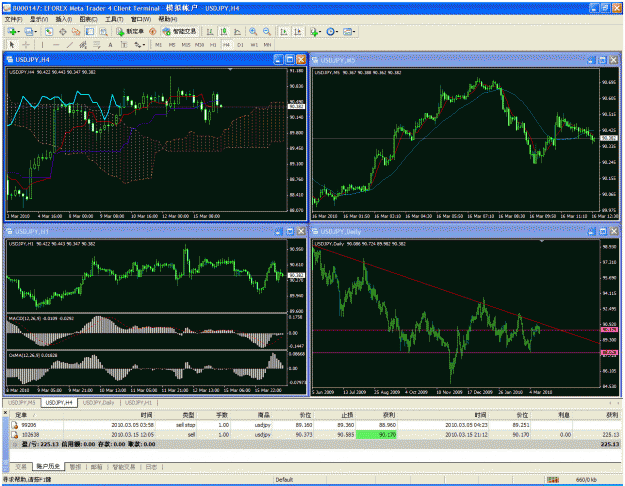Image resolution: width=625 pixels, height=486 pixels.
Task: Select the arrow cursor tool
Action: point(12,45)
